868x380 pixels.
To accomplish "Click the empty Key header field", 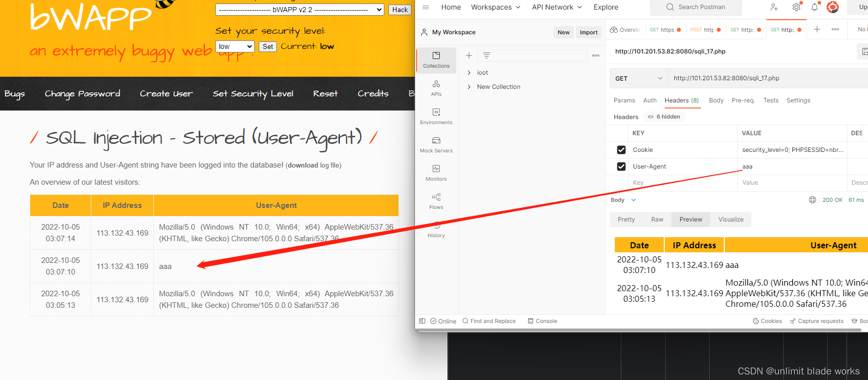I will (683, 183).
